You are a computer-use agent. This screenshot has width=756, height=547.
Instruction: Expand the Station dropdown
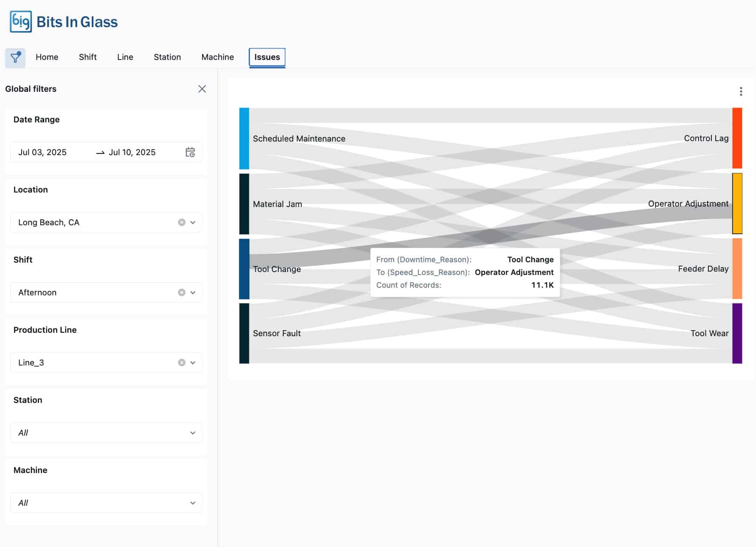click(193, 433)
